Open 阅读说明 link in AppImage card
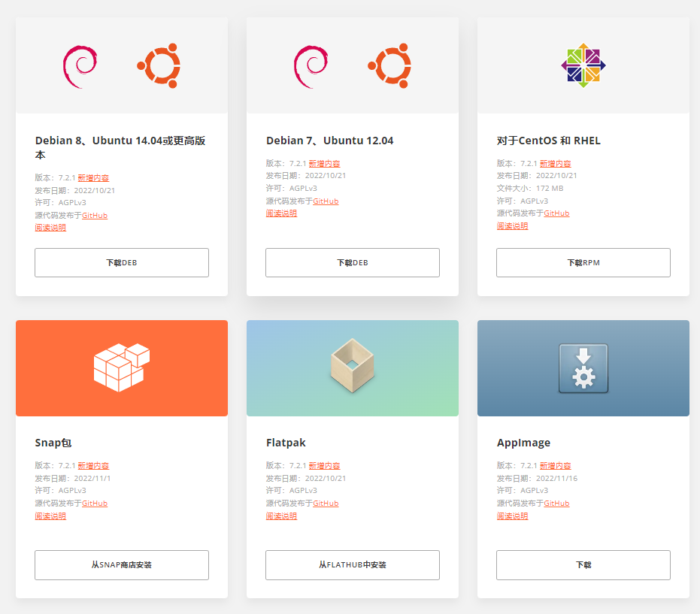The image size is (700, 614). tap(513, 516)
